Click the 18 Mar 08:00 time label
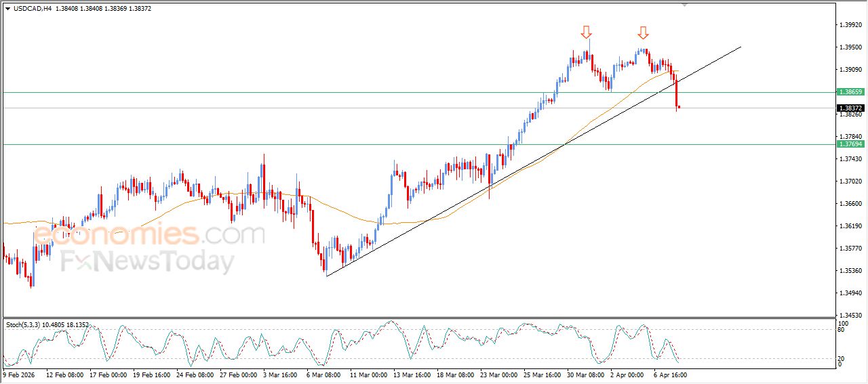868x384 pixels. tap(455, 374)
